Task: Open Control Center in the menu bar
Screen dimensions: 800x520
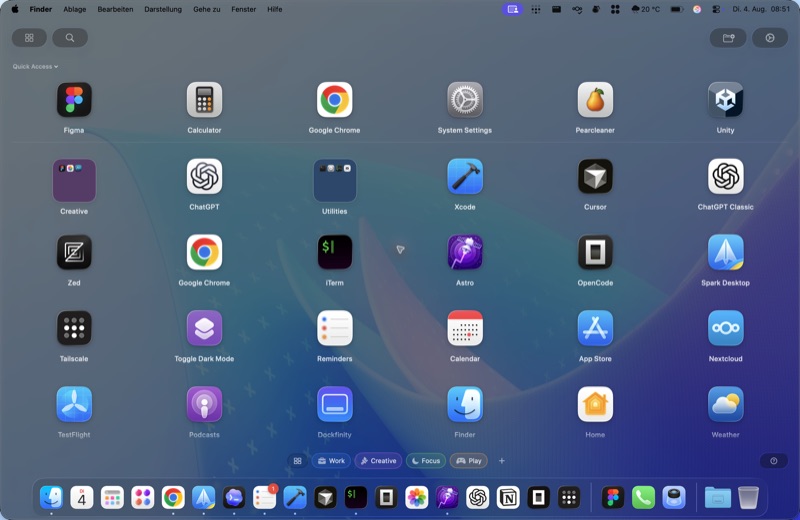Action: click(716, 9)
